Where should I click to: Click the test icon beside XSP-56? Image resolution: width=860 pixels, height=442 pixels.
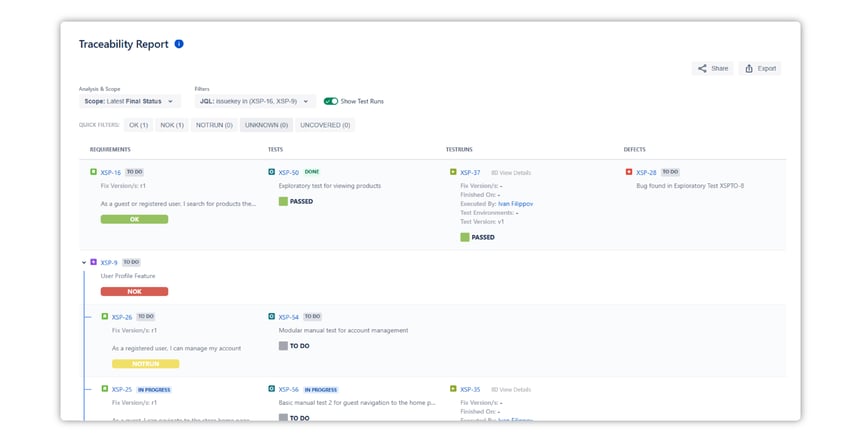(271, 389)
